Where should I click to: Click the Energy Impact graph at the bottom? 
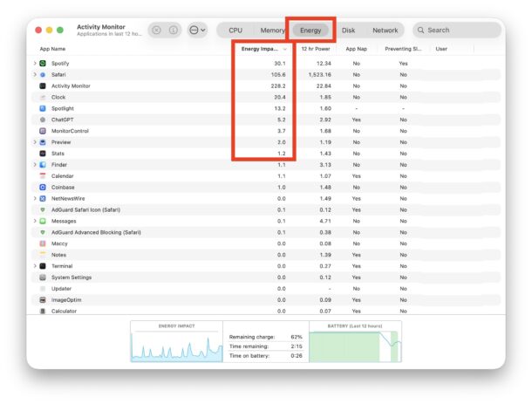pyautogui.click(x=176, y=346)
